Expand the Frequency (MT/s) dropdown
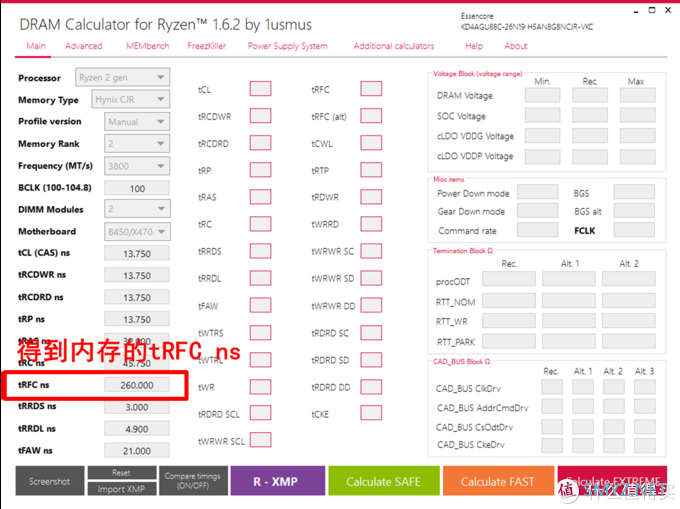The width and height of the screenshot is (680, 509). pyautogui.click(x=137, y=166)
